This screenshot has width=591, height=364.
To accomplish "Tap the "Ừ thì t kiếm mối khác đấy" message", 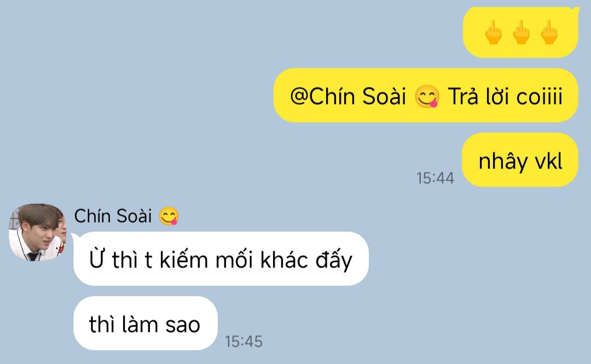I will point(221,259).
